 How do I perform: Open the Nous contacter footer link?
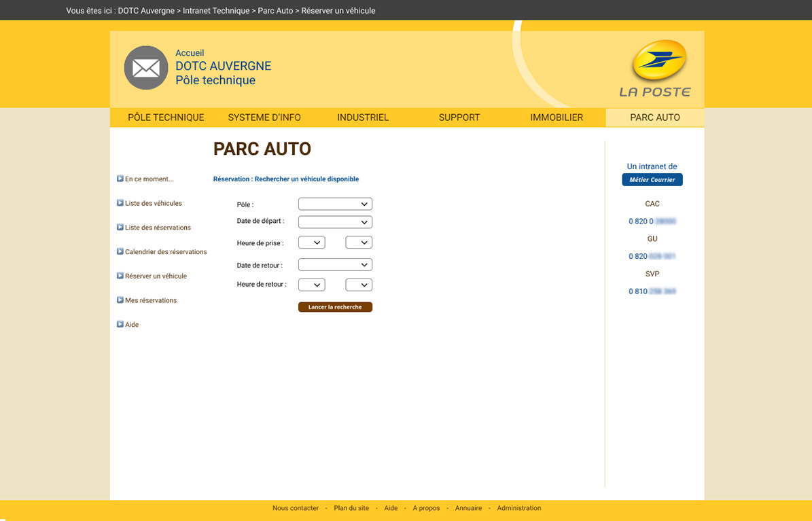click(296, 508)
